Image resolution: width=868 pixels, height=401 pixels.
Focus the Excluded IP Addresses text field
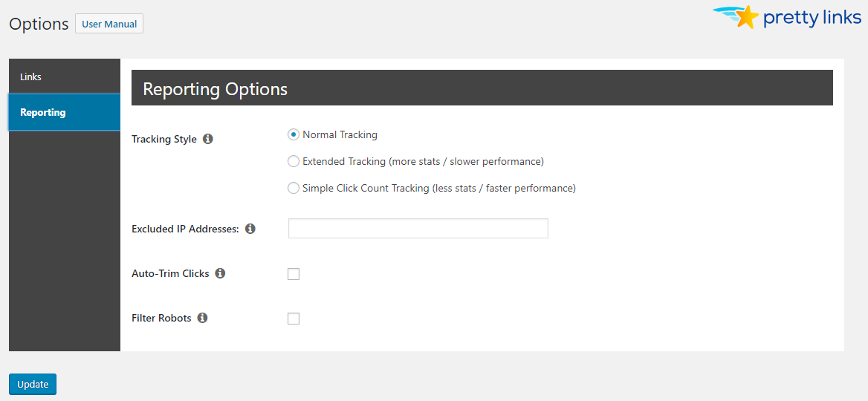tap(418, 229)
